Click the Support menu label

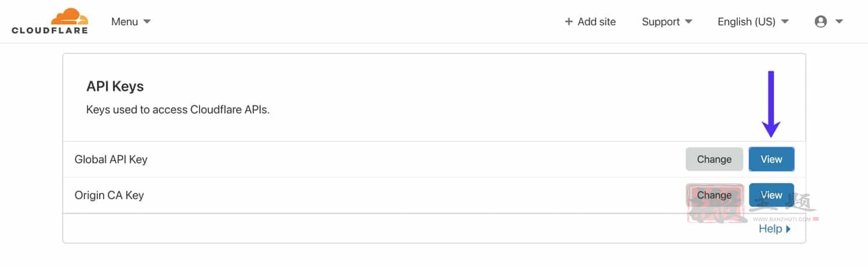661,22
